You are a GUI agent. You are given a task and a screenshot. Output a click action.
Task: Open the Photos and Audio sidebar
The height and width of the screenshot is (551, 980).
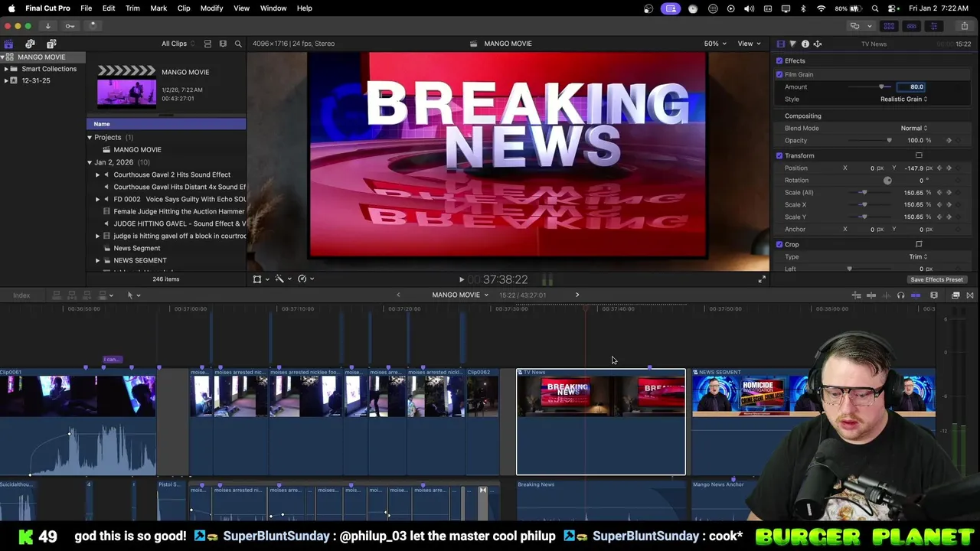[30, 44]
